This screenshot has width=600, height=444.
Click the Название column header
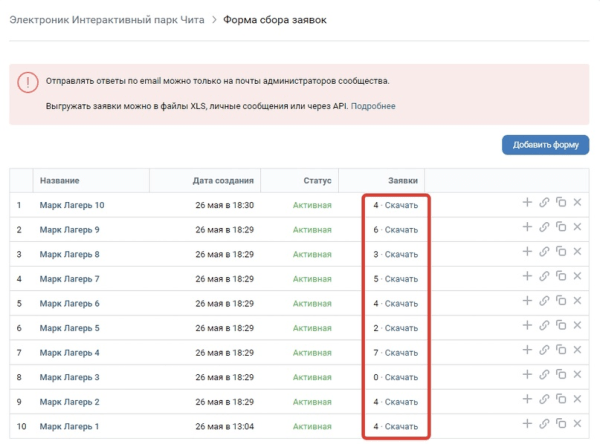click(60, 180)
